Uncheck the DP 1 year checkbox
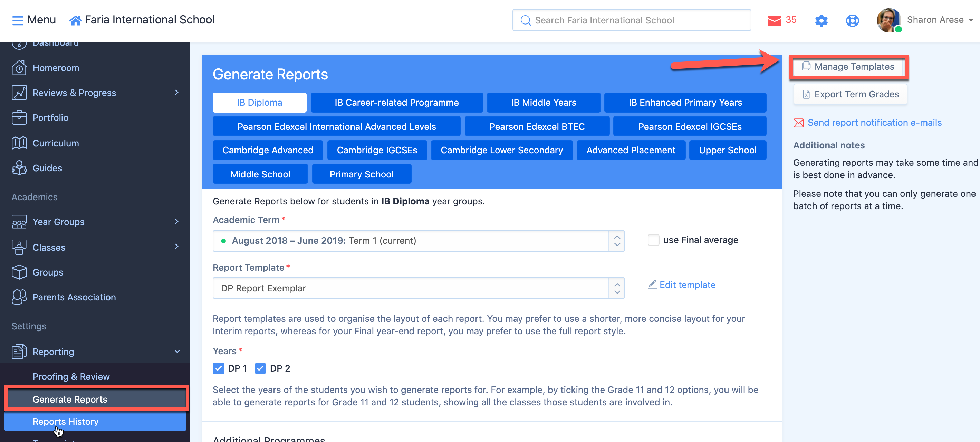The height and width of the screenshot is (442, 980). (218, 368)
